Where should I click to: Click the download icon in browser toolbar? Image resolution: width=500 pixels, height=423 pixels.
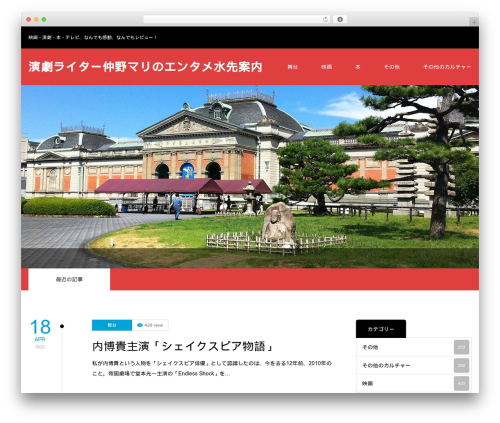340,19
